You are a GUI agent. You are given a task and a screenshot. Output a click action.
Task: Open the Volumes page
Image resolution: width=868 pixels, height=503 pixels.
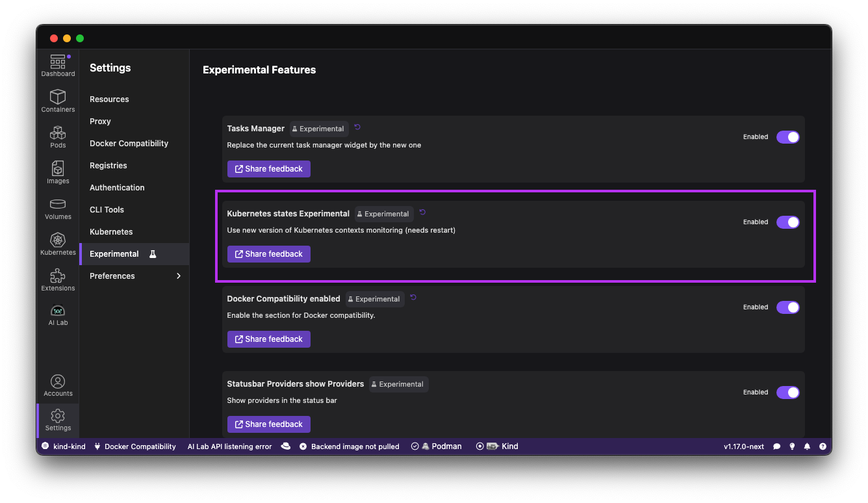(58, 208)
